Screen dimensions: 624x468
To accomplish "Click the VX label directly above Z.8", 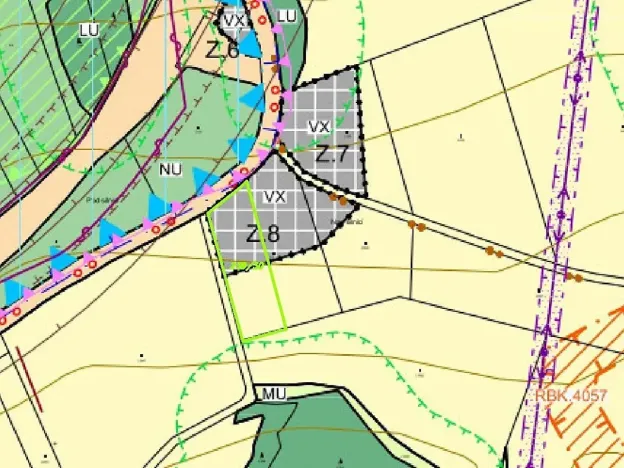I will (x=275, y=197).
